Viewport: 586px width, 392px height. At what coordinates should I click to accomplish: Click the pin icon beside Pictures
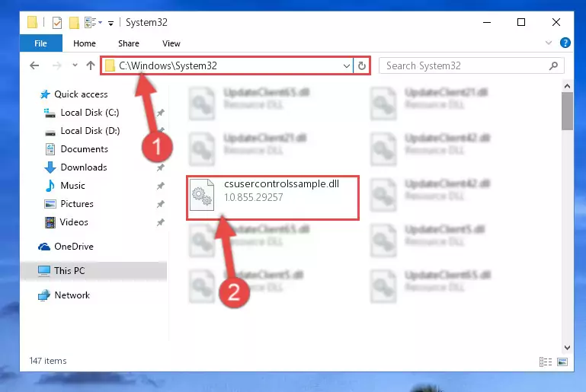[160, 204]
